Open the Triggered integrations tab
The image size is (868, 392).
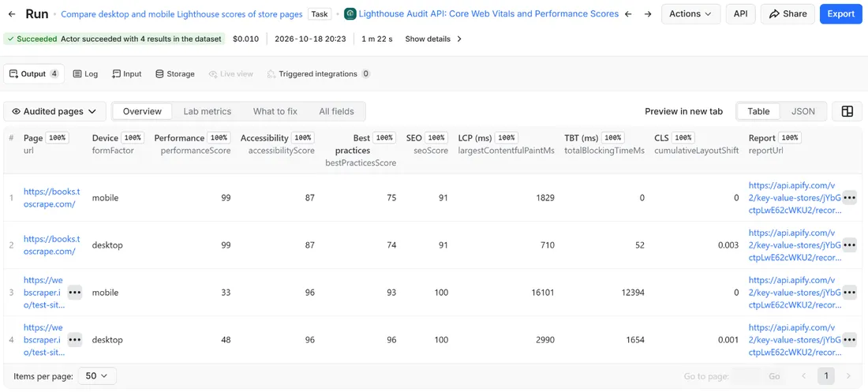(318, 73)
